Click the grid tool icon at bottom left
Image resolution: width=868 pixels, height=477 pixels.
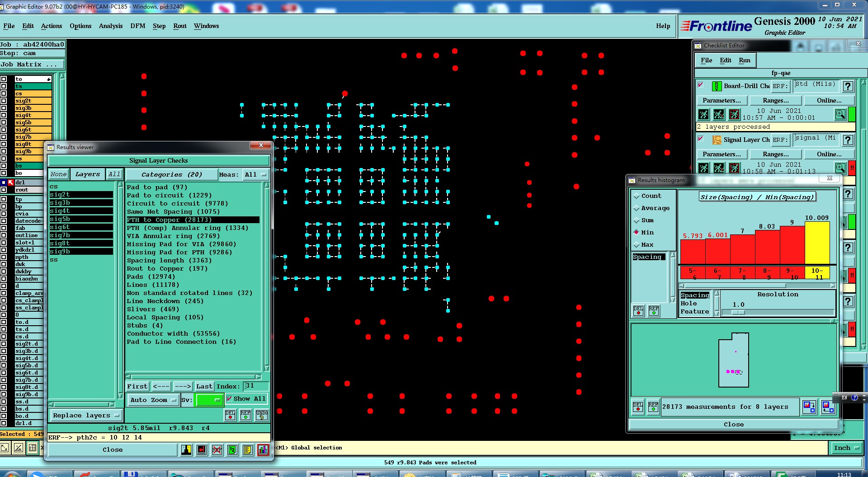(x=33, y=448)
